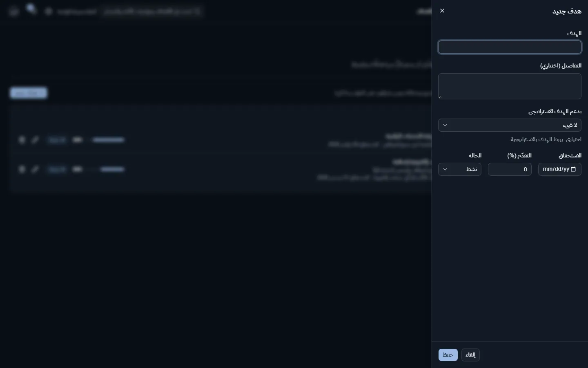The height and width of the screenshot is (368, 588).
Task: Click into the التفاصيل details text area
Action: point(510,86)
